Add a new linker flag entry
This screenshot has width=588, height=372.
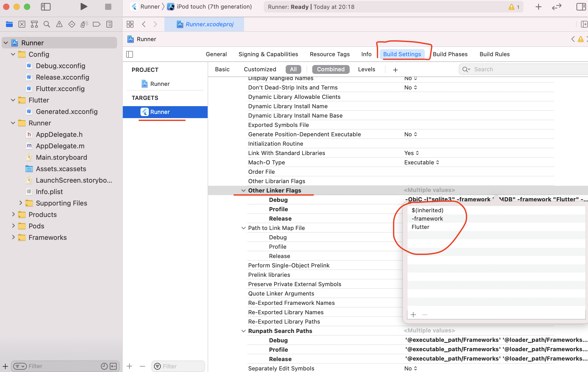413,315
